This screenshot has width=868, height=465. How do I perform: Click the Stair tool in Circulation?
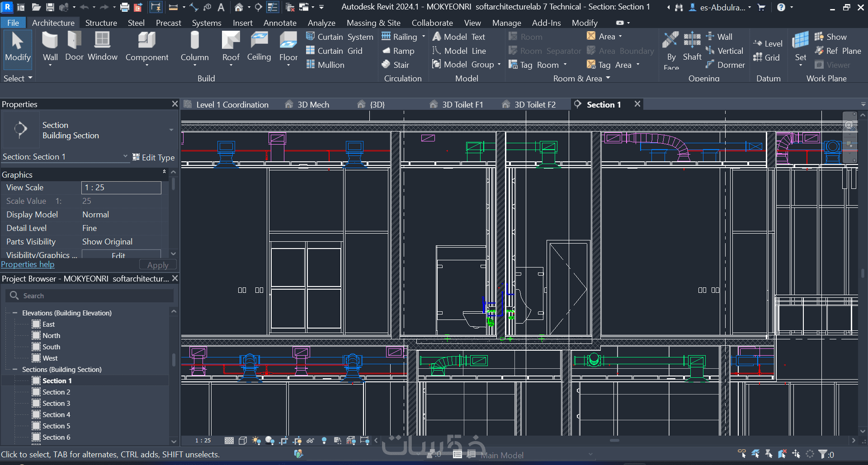click(x=396, y=65)
